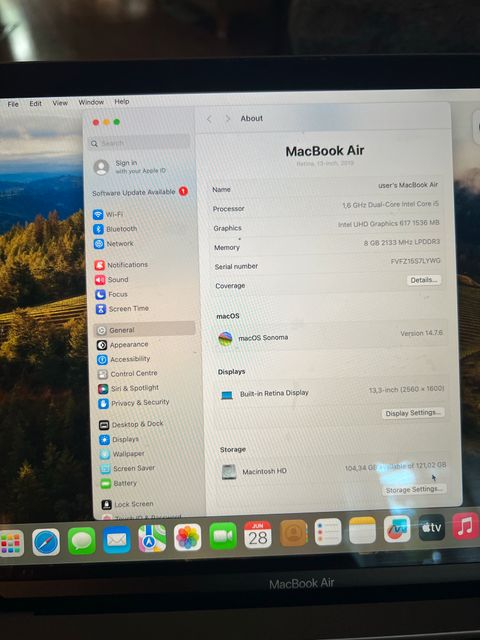Open Wi-Fi settings in sidebar
The width and height of the screenshot is (480, 640).
[108, 214]
